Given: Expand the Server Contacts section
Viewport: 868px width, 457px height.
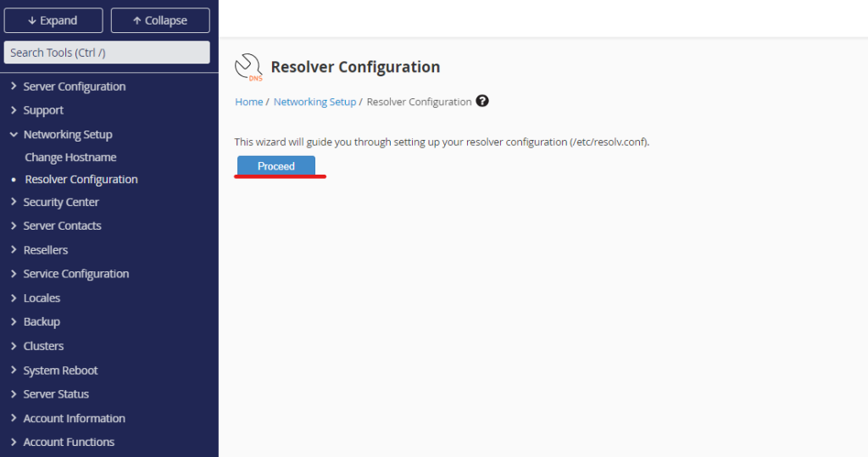Looking at the screenshot, I should [x=62, y=226].
